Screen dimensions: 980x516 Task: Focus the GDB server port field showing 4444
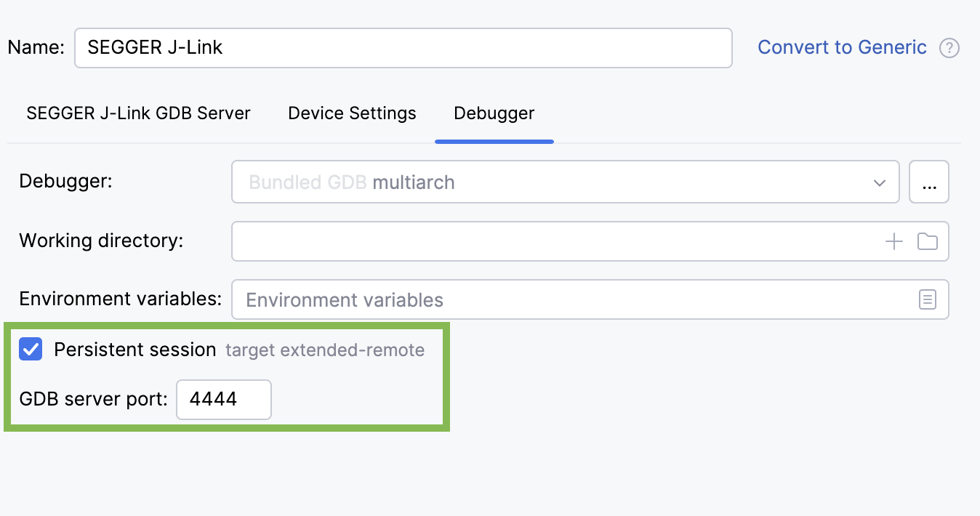pos(223,399)
